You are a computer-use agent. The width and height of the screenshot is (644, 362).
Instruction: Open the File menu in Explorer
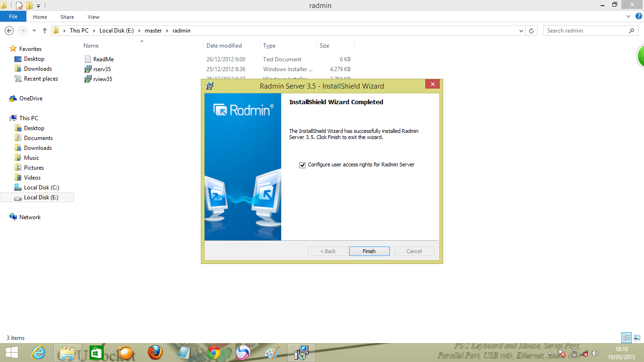tap(13, 16)
